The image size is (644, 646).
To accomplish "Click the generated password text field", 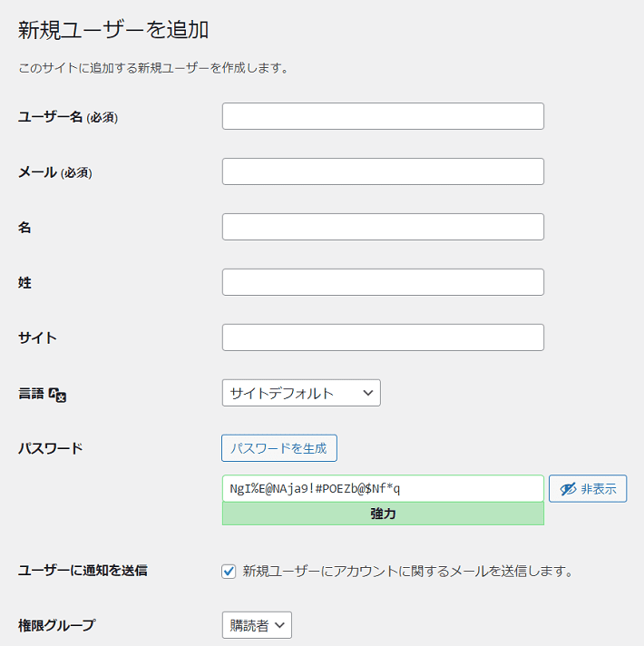I will pos(383,489).
